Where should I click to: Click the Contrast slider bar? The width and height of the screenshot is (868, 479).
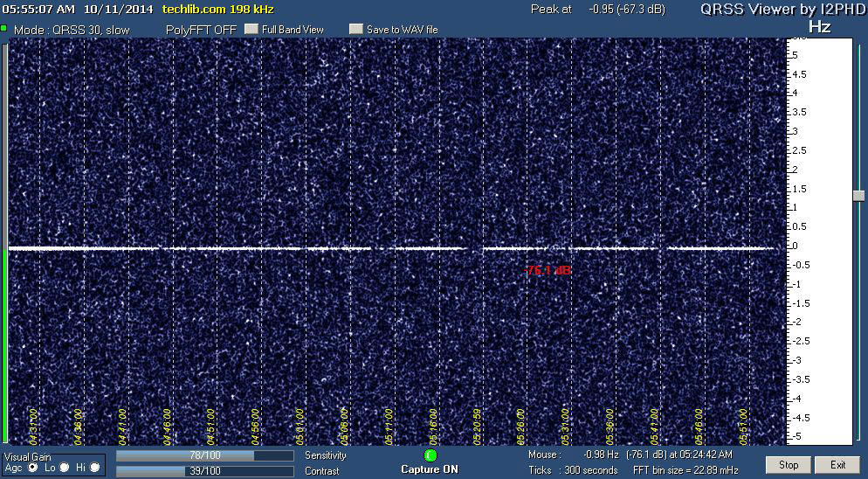(x=204, y=470)
